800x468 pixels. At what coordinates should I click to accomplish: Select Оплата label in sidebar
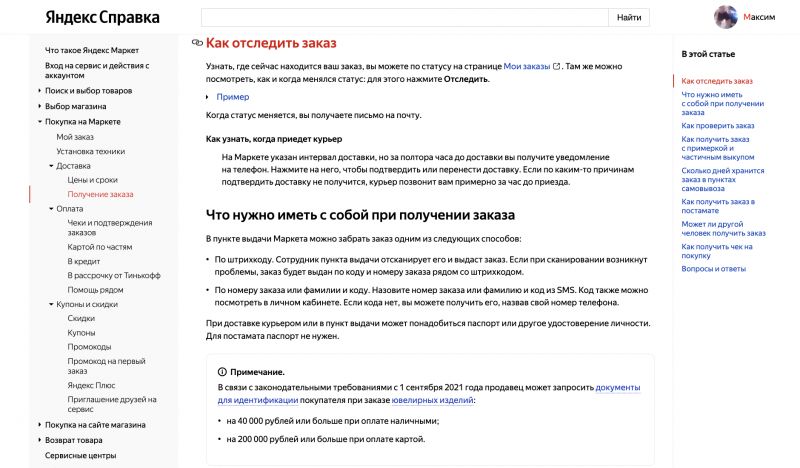click(69, 209)
